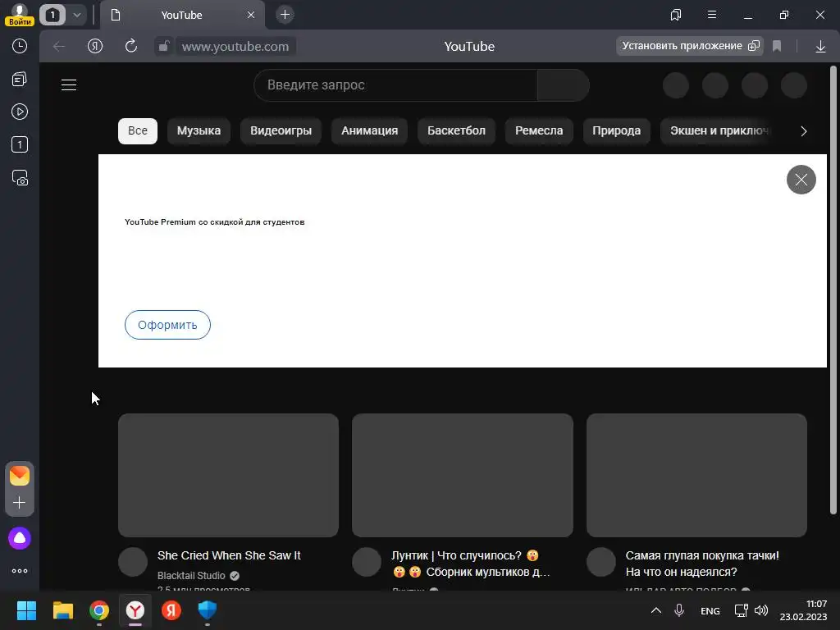Click Лунтик Что случилось video title
The image size is (840, 630).
pos(470,564)
